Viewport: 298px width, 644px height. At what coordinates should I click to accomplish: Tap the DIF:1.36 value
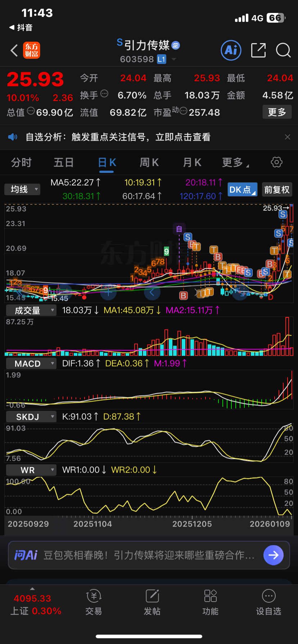81,363
